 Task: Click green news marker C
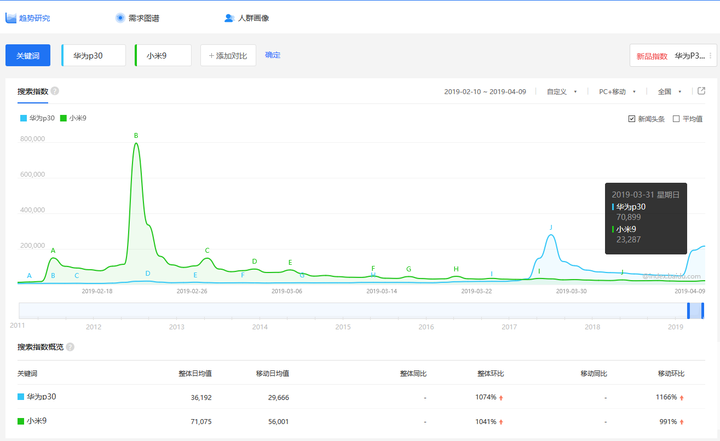207,250
